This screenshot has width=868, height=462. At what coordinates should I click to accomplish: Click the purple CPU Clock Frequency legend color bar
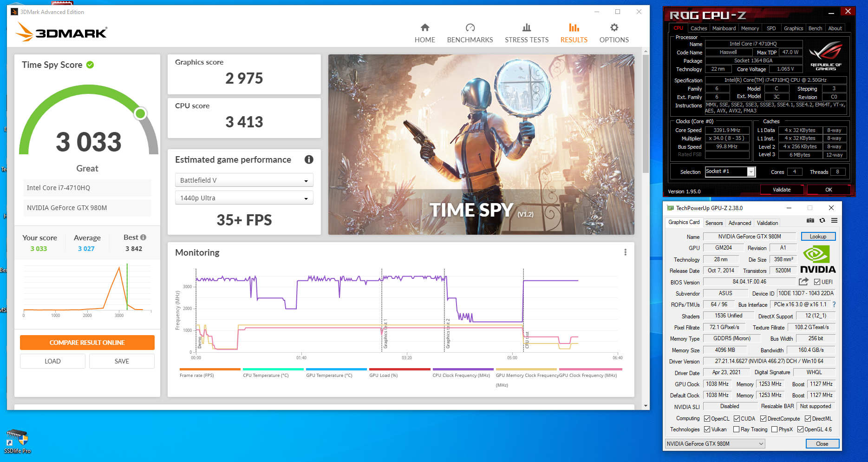click(463, 369)
